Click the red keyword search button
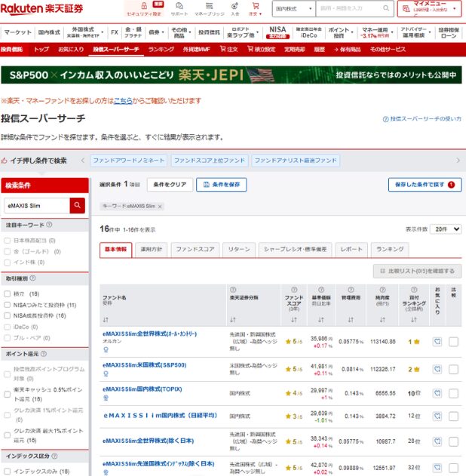Screen dimensions: 466x476 tap(78, 205)
